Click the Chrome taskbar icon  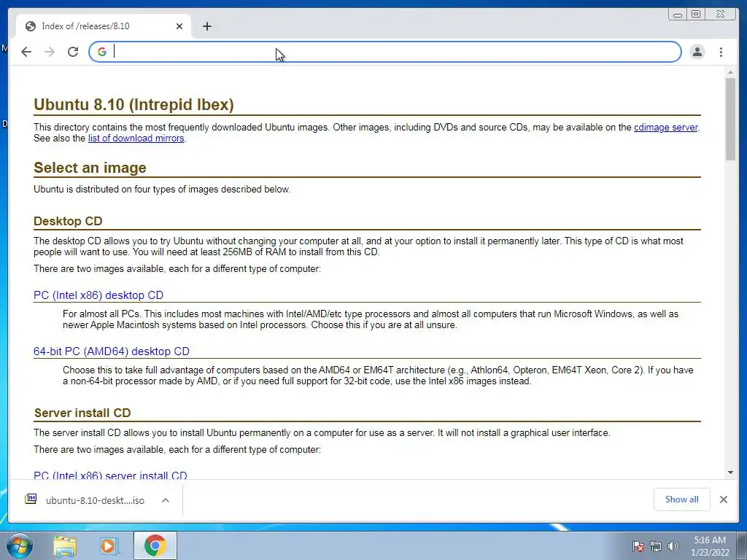click(x=155, y=545)
